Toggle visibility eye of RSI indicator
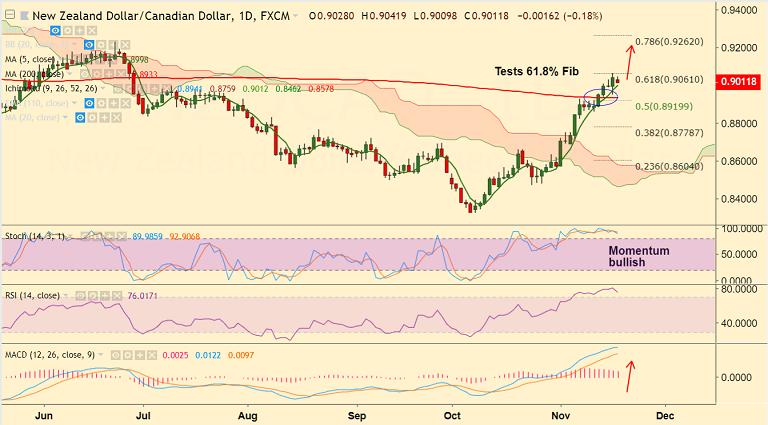Screen dimensions: 768x425 [x=80, y=296]
